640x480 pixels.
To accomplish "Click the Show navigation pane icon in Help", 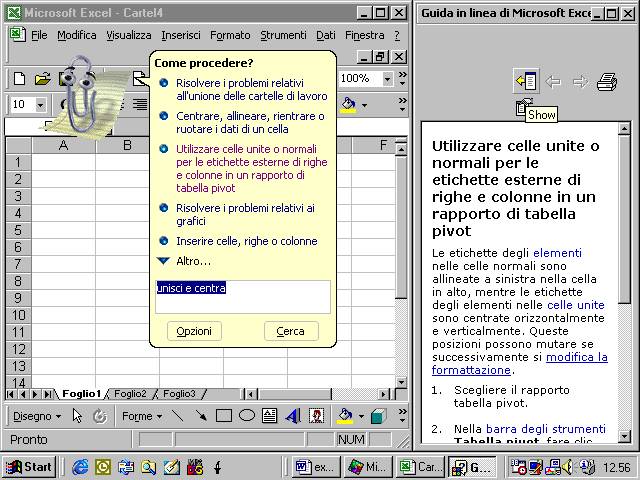I will (526, 81).
